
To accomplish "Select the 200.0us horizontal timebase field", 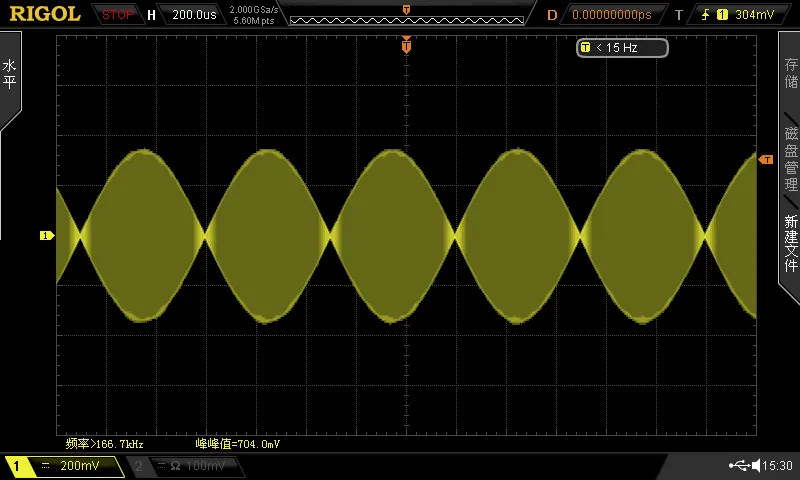I will 194,14.
